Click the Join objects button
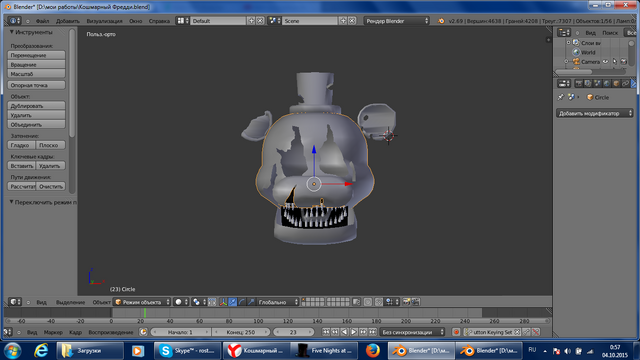The width and height of the screenshot is (640, 360). pyautogui.click(x=36, y=124)
